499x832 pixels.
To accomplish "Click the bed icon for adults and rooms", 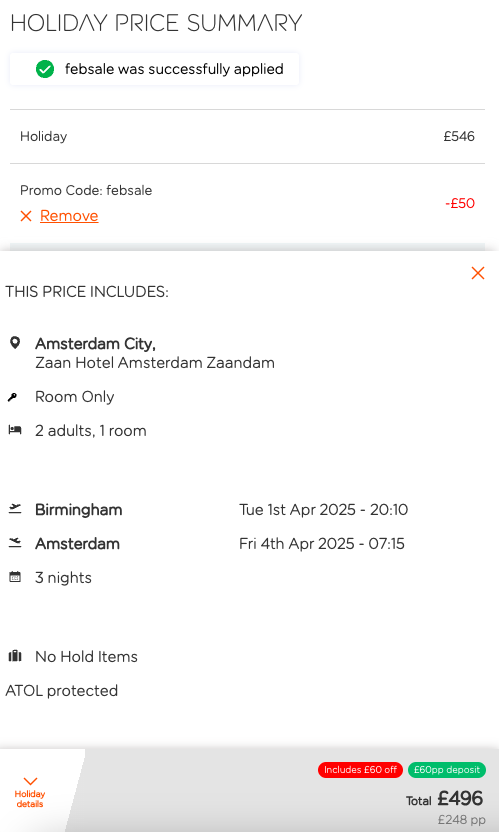I will click(x=15, y=430).
